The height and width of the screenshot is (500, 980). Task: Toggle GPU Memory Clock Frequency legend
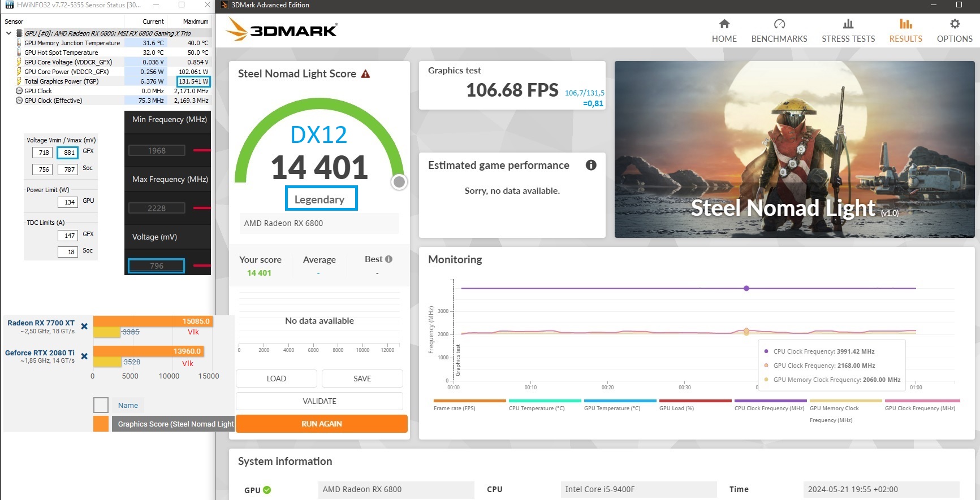pyautogui.click(x=845, y=411)
